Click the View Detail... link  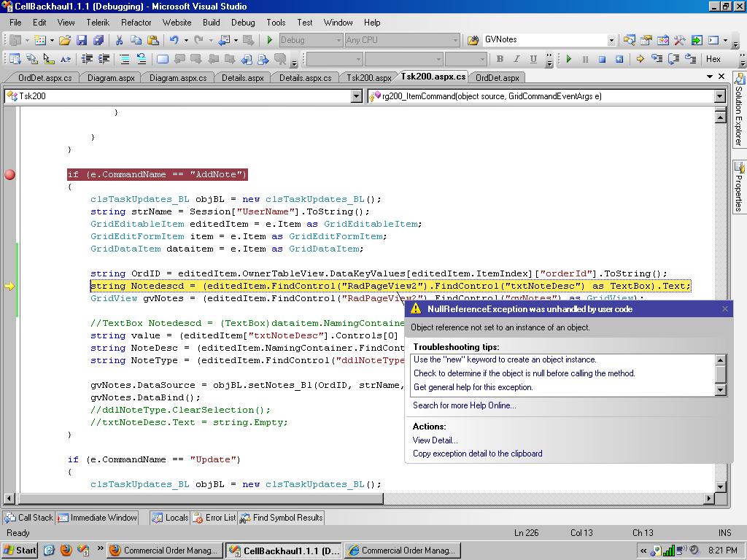pyautogui.click(x=435, y=440)
